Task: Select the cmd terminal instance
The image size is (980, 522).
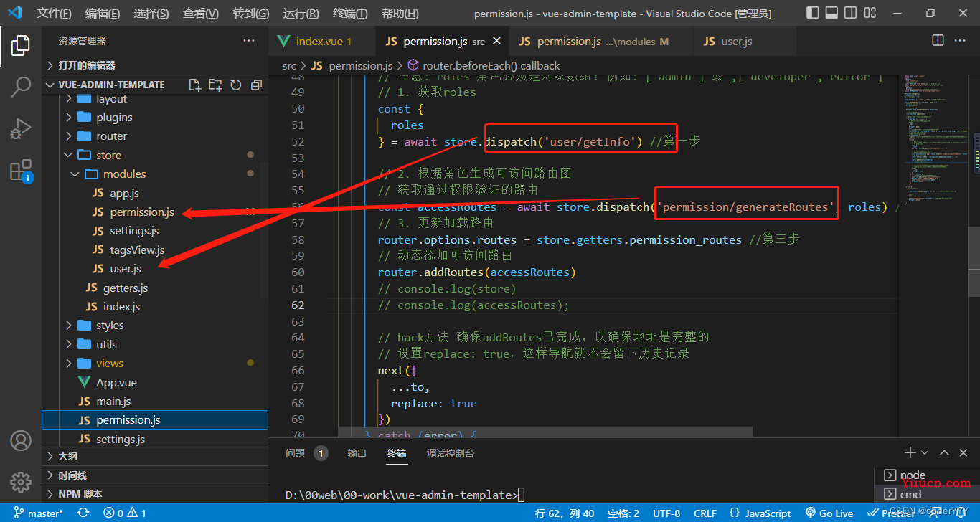Action: pyautogui.click(x=927, y=494)
